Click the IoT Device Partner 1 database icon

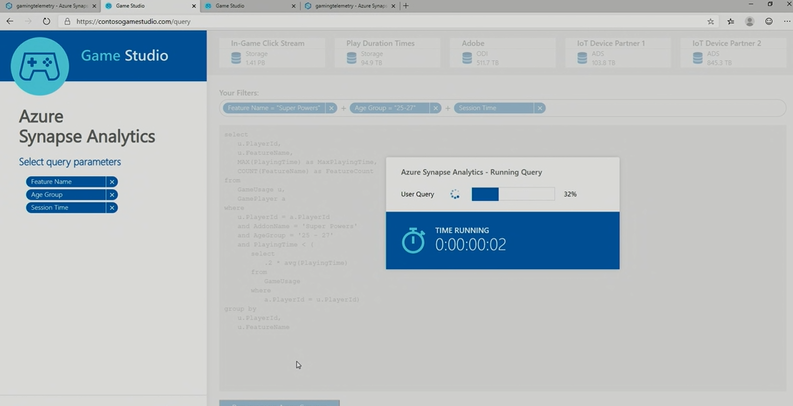580,58
